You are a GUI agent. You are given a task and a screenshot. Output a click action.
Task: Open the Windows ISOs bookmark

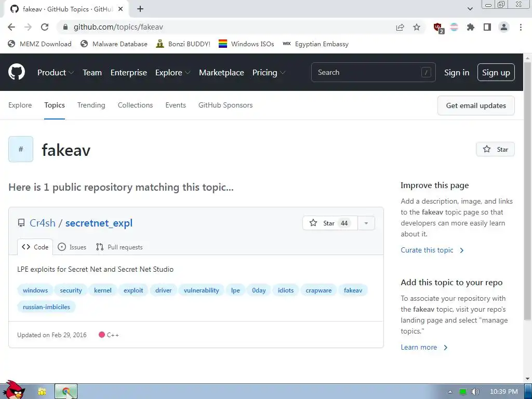(x=246, y=44)
